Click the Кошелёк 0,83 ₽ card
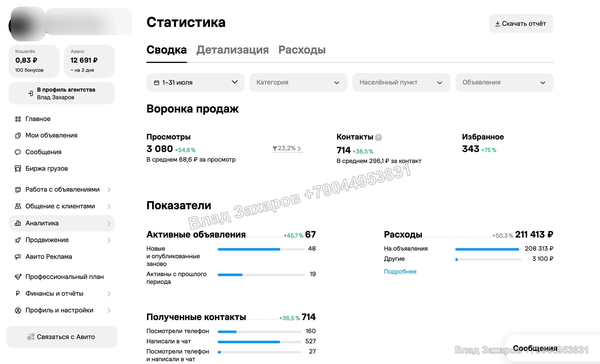600x364 pixels. (34, 61)
